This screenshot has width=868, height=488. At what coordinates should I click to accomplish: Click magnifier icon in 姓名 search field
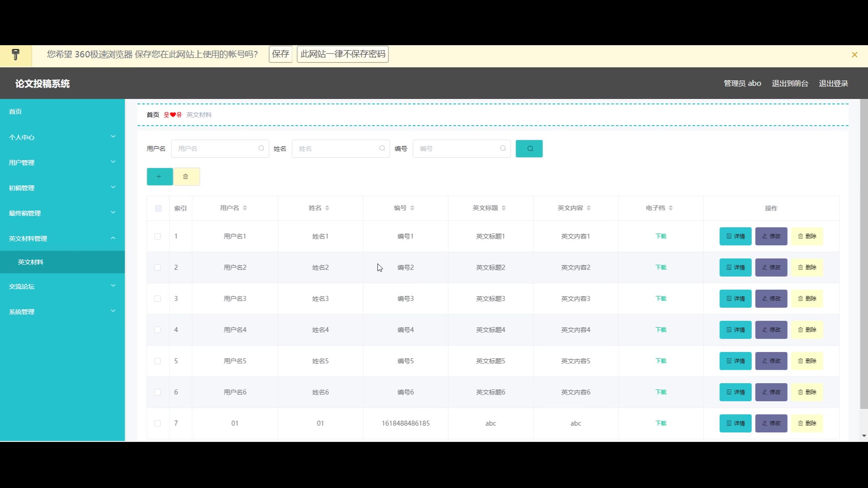382,148
